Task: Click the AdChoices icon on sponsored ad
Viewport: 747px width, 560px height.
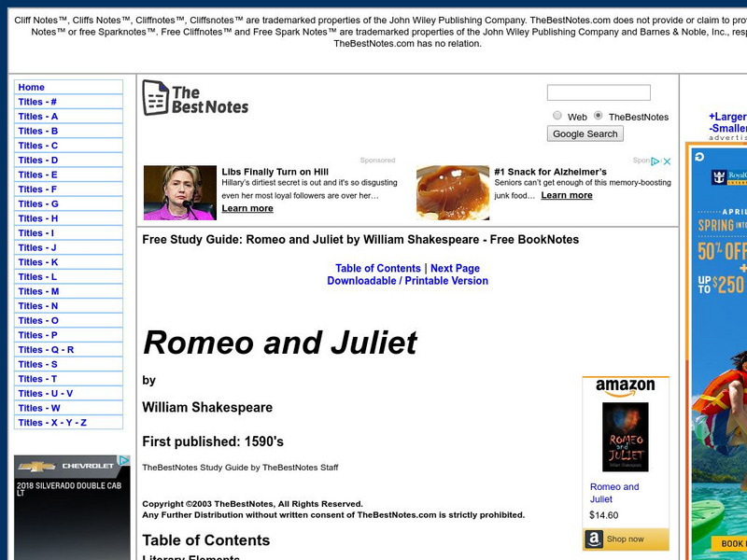Action: [x=655, y=161]
